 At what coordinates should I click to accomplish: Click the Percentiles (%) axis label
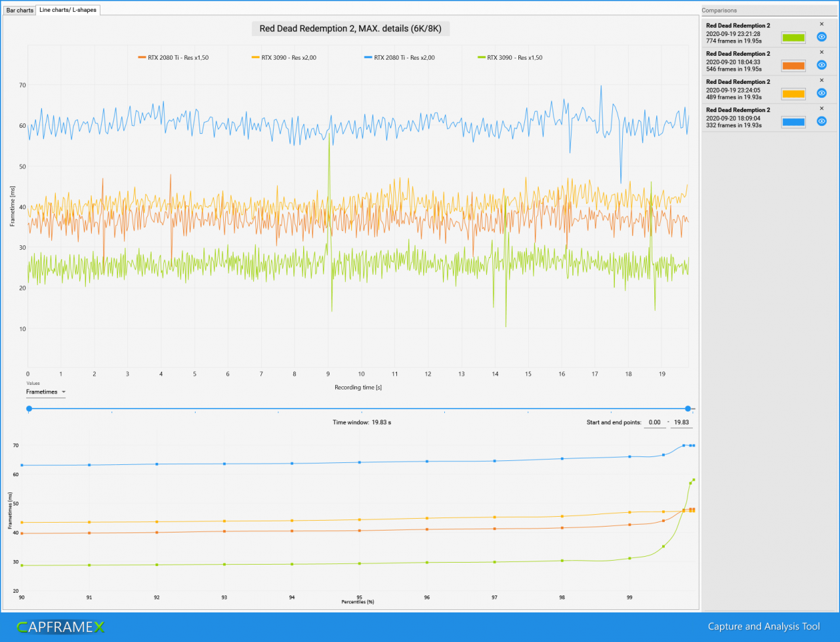[358, 601]
